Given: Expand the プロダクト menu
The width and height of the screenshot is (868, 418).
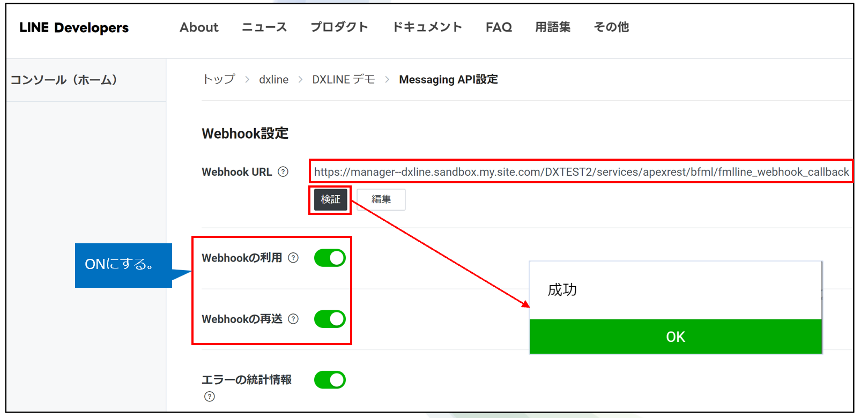Looking at the screenshot, I should pyautogui.click(x=339, y=27).
